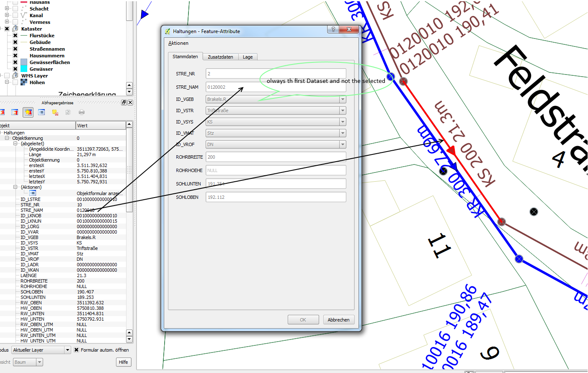Click the Gewässer cyan color swatch
The image size is (588, 373).
click(x=24, y=69)
